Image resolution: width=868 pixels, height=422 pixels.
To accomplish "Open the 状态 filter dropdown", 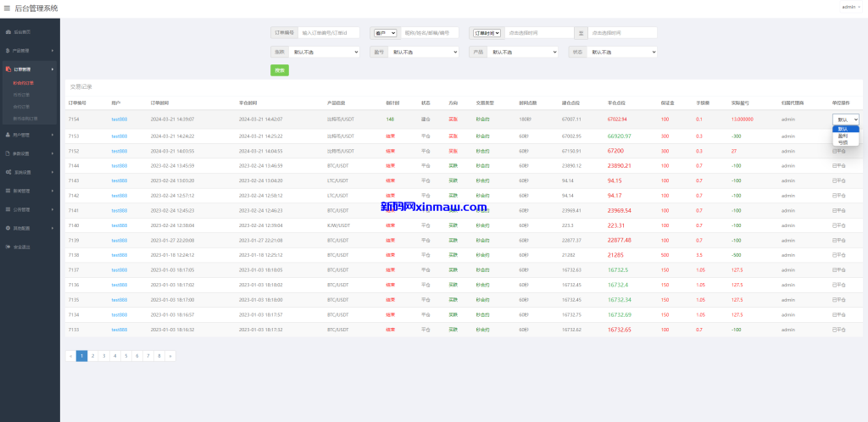I will 623,52.
